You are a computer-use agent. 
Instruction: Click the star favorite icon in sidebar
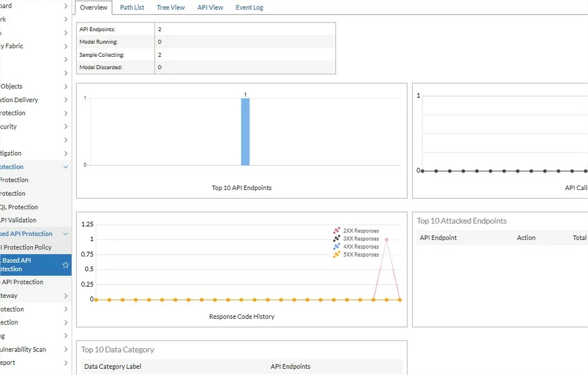click(x=65, y=265)
